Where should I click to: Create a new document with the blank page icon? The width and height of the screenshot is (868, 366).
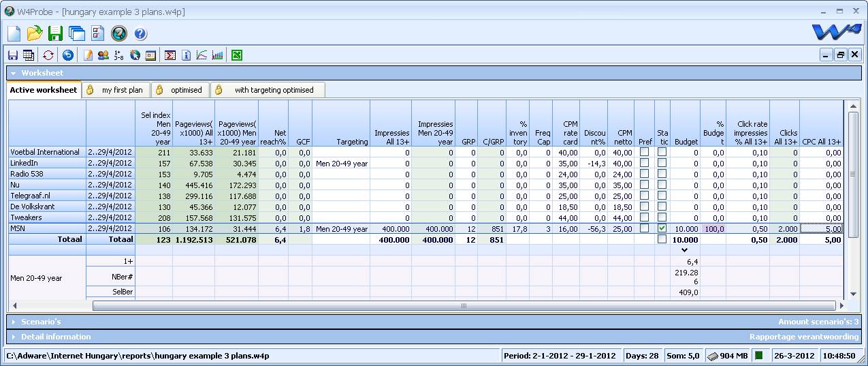(14, 33)
